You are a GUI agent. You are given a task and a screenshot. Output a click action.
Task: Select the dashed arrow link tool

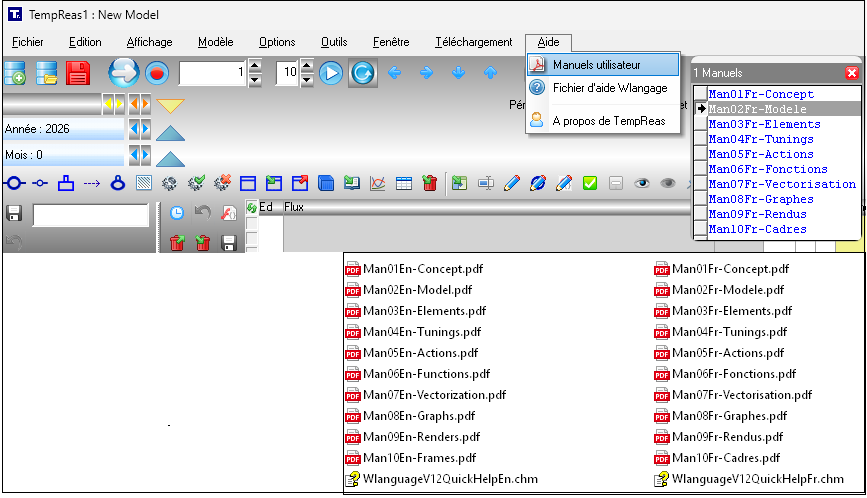tap(92, 183)
